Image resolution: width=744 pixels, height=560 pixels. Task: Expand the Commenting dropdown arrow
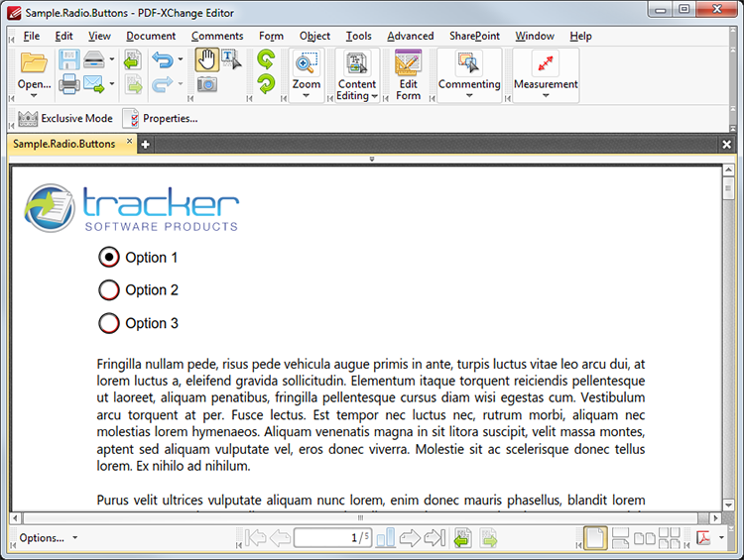click(469, 96)
